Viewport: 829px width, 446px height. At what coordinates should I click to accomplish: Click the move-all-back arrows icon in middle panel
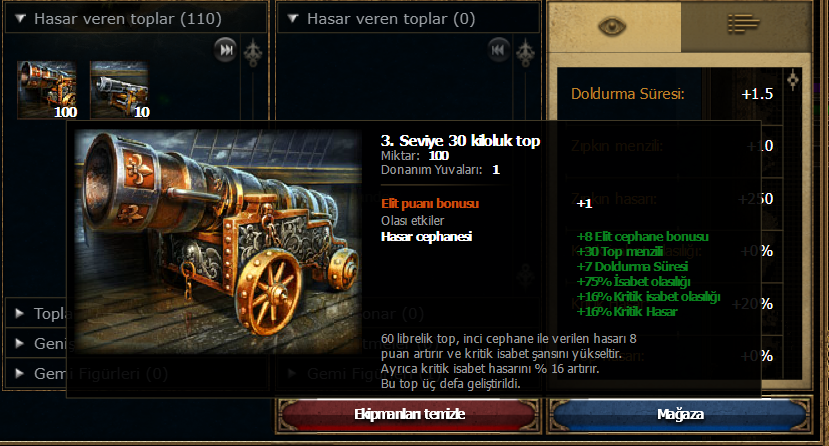click(x=498, y=50)
